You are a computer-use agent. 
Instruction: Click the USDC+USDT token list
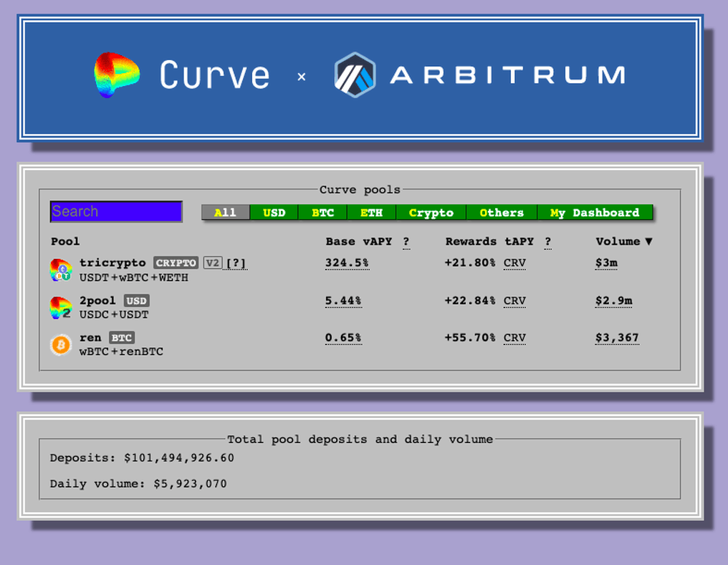click(x=114, y=315)
